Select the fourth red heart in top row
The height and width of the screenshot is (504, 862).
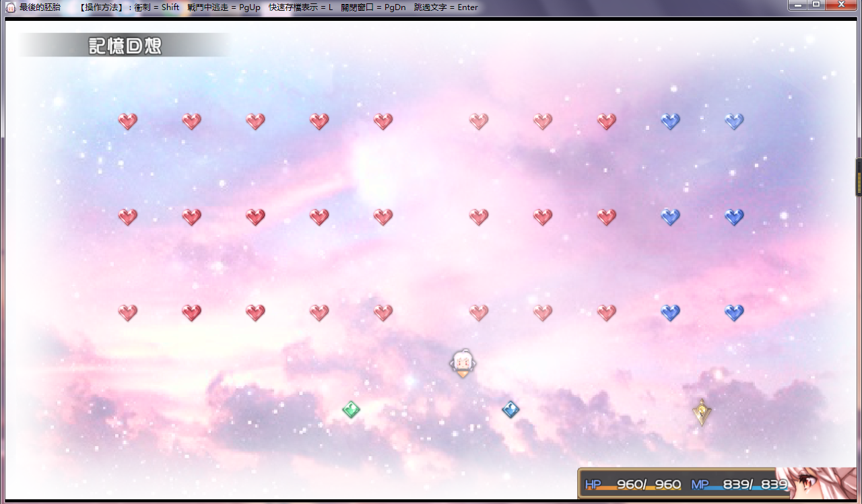pos(319,121)
